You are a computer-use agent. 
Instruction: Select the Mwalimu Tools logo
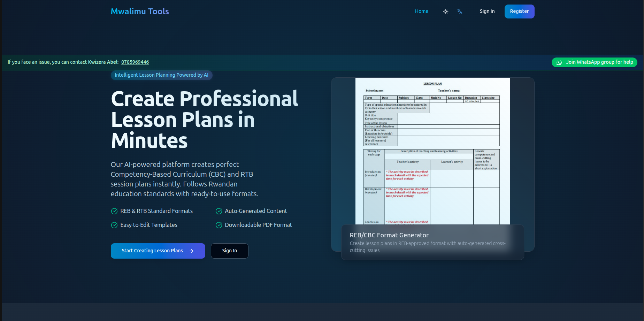point(139,11)
